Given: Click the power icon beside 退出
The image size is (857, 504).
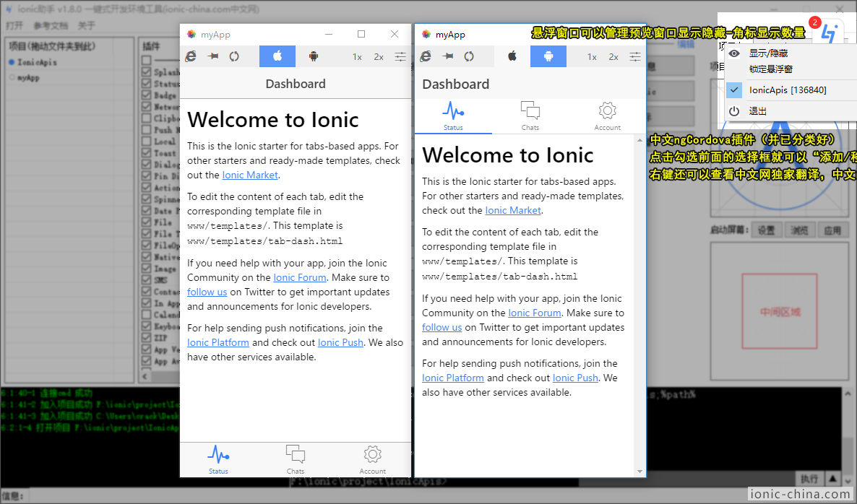Looking at the screenshot, I should click(x=734, y=111).
